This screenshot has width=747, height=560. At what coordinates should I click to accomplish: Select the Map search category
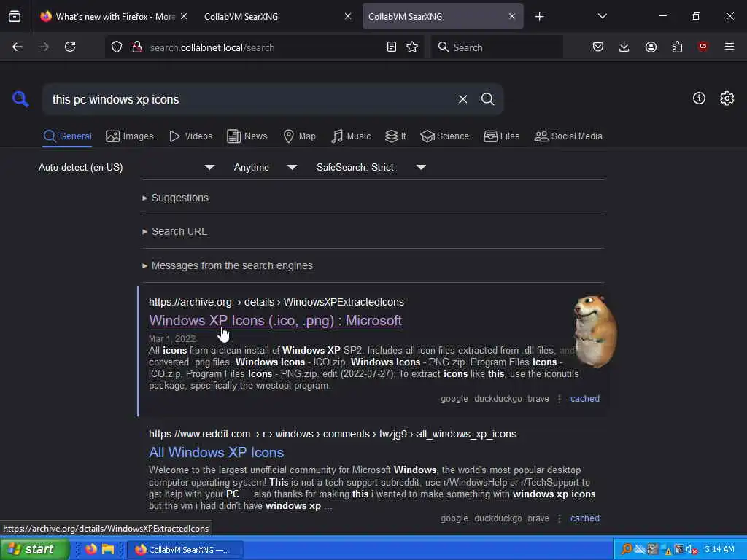[300, 136]
